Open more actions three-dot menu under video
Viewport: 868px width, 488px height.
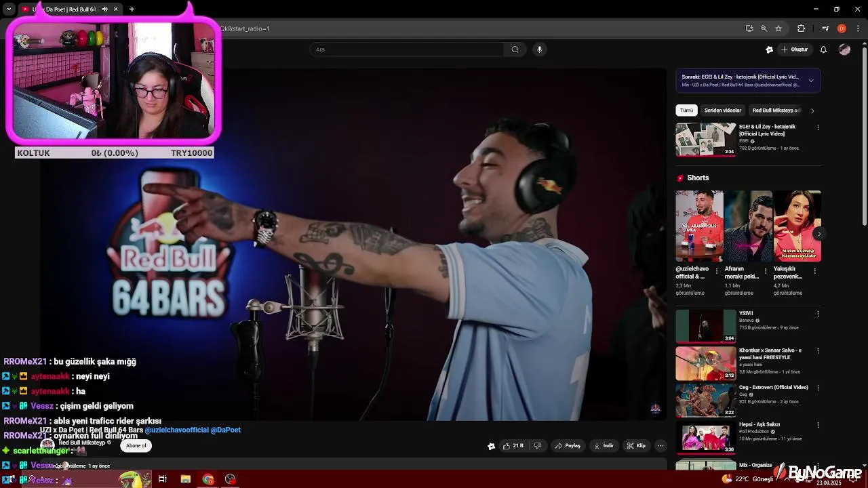coord(660,446)
